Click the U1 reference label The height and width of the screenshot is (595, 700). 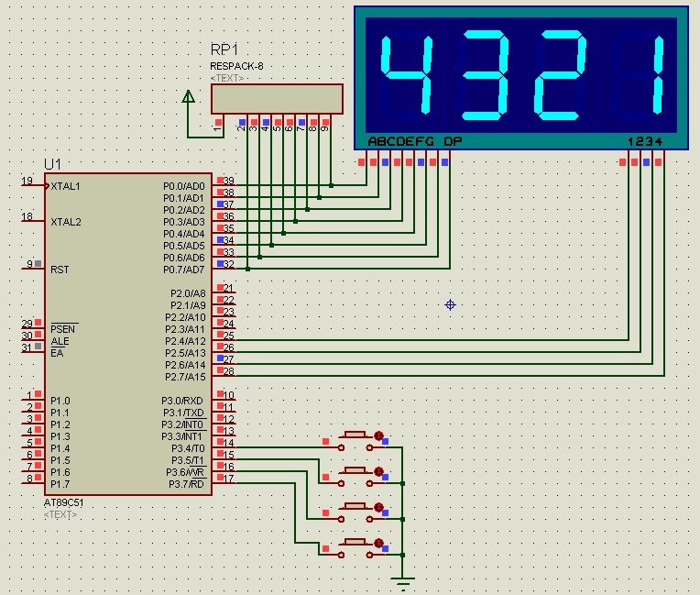(52, 164)
